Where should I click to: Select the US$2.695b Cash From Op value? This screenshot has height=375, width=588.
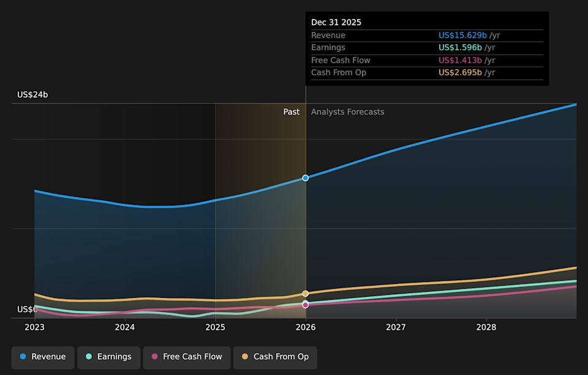(460, 73)
